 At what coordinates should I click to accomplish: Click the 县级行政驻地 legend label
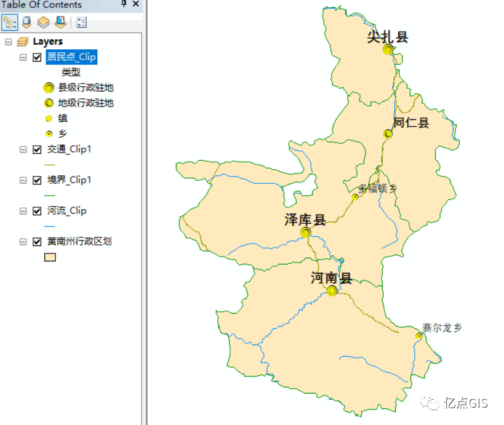coord(86,88)
